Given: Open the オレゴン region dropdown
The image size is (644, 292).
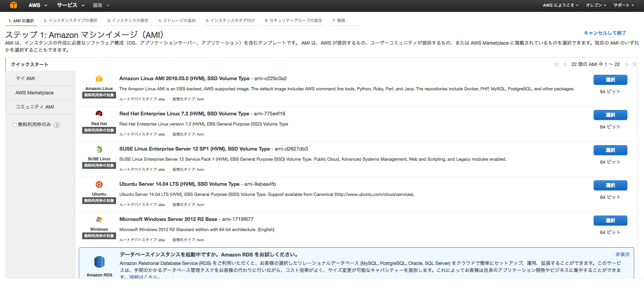Looking at the screenshot, I should click(x=596, y=5).
